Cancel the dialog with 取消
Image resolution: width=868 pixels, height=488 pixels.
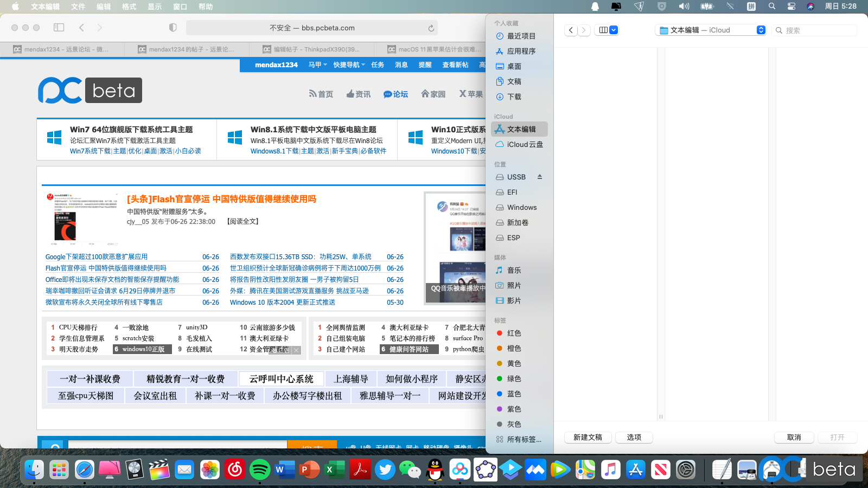click(794, 438)
